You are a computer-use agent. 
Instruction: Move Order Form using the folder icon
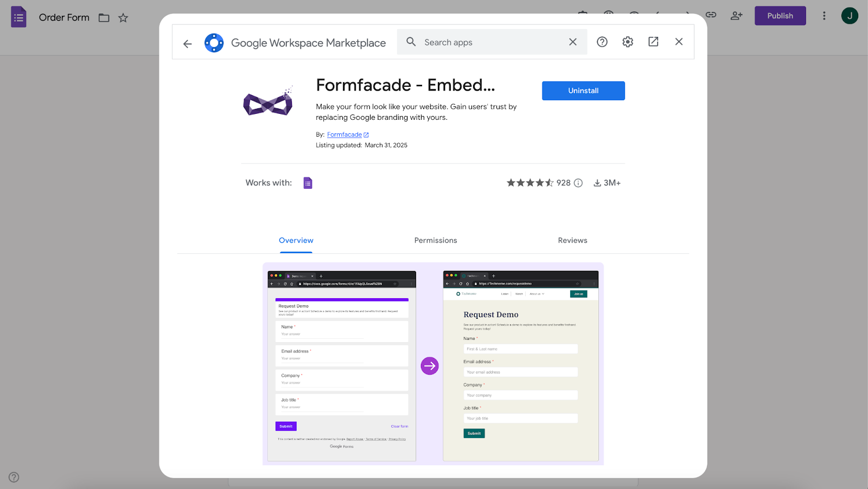click(104, 18)
